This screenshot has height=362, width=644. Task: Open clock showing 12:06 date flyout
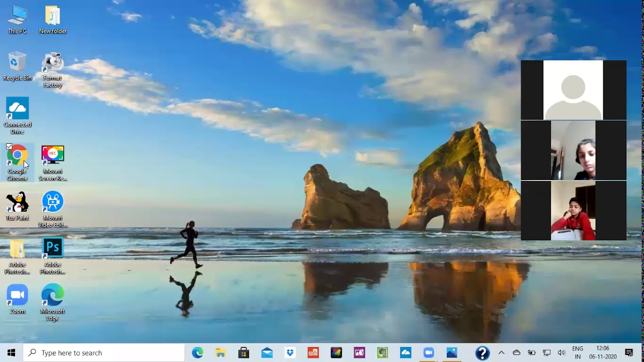pyautogui.click(x=603, y=353)
